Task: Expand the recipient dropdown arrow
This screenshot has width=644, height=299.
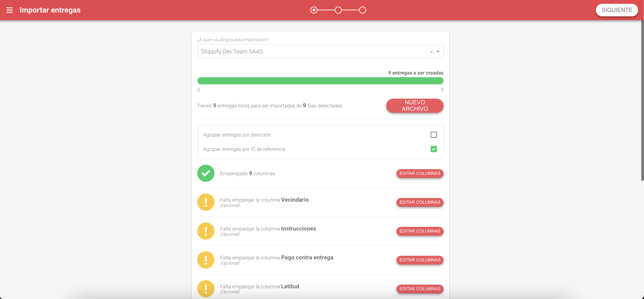Action: 438,52
